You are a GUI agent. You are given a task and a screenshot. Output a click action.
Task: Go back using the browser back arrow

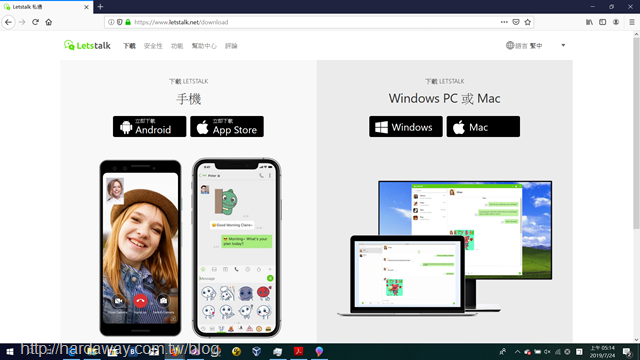tap(9, 22)
